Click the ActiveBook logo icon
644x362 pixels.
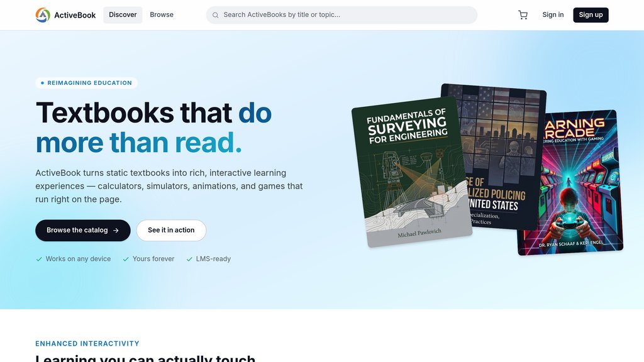43,15
